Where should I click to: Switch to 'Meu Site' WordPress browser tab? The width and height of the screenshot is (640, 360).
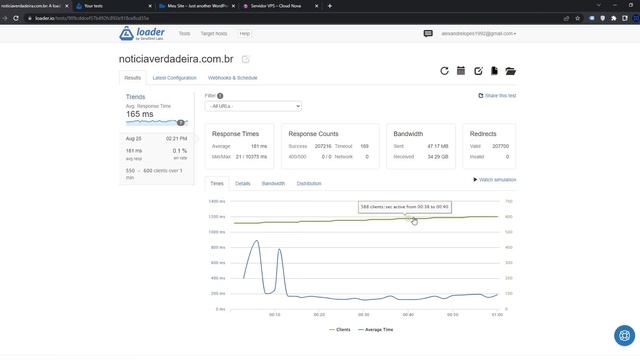197,6
